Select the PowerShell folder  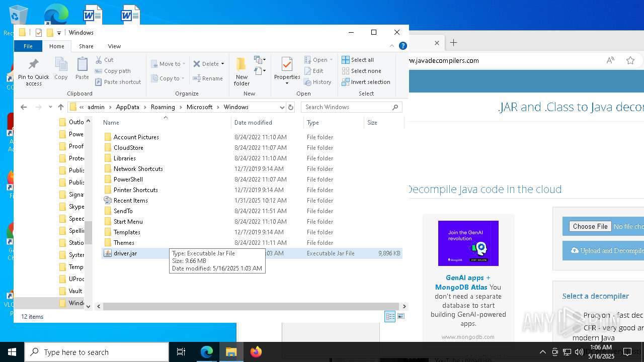(x=128, y=179)
